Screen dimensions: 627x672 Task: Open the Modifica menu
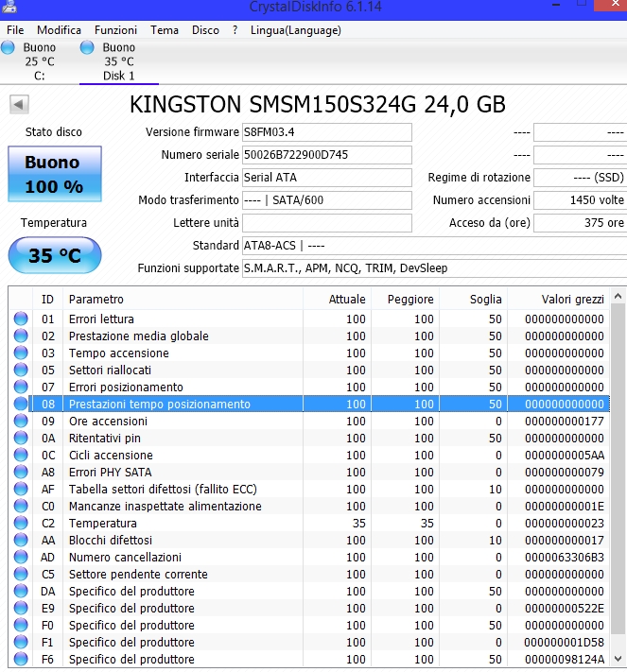coord(59,30)
